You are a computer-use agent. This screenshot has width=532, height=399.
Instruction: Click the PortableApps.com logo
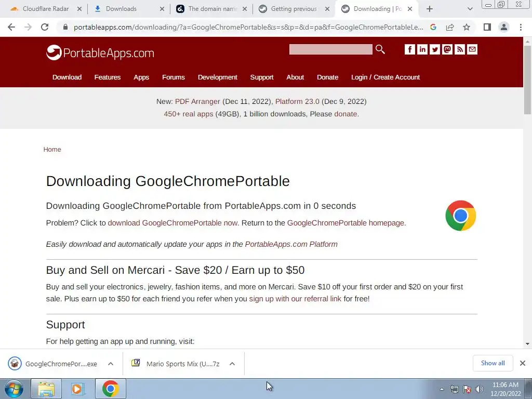pyautogui.click(x=100, y=52)
